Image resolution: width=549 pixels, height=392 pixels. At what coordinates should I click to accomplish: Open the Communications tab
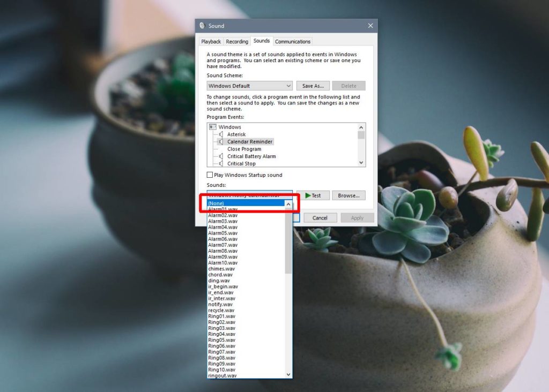(293, 41)
